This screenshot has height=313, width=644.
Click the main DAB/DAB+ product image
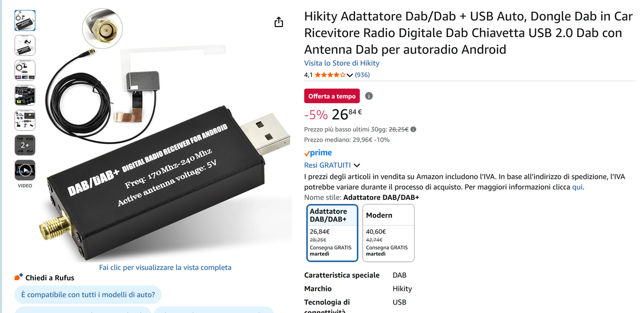click(x=166, y=136)
